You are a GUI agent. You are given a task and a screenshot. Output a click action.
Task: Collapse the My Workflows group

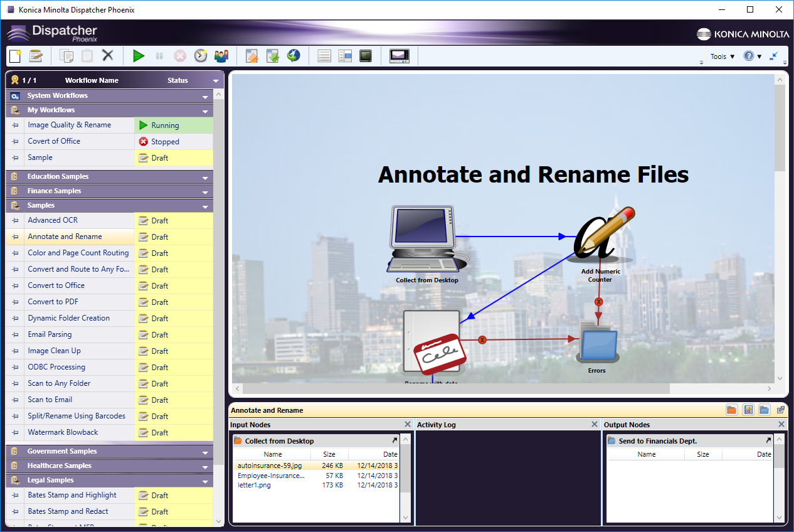point(205,112)
